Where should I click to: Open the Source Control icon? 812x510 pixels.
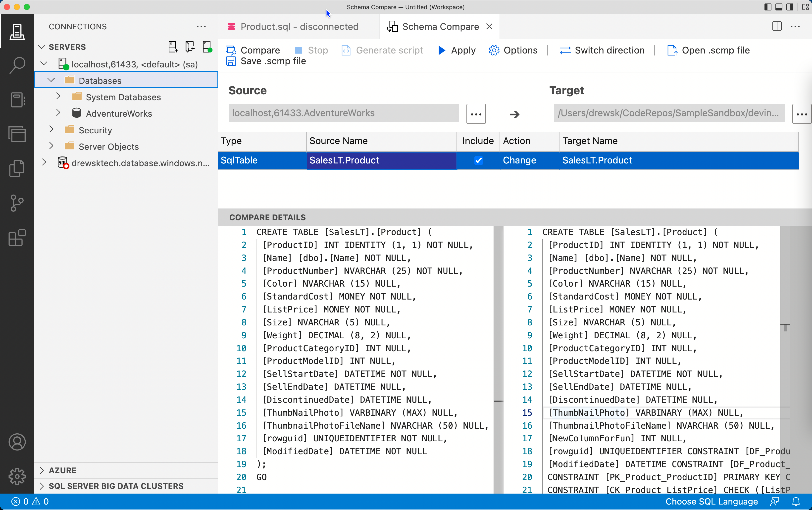click(17, 203)
